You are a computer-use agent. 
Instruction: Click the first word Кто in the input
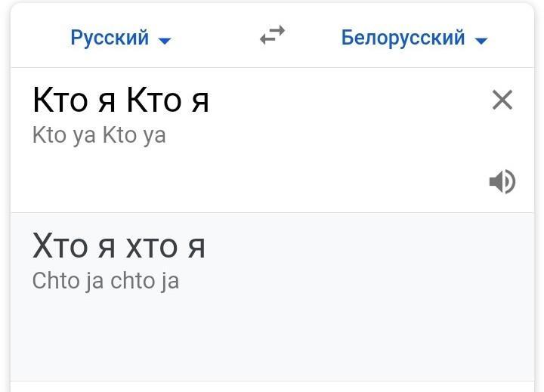(60, 100)
